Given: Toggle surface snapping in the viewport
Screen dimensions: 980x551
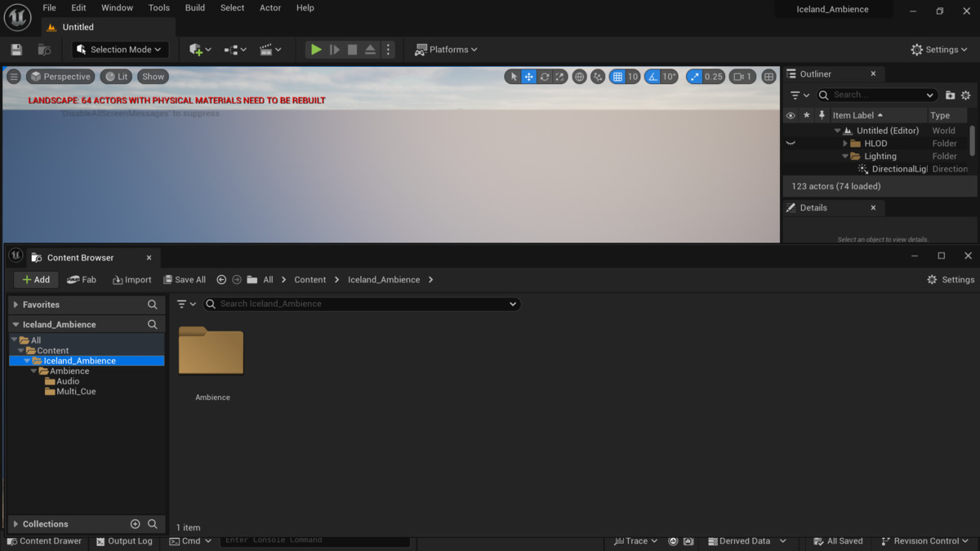Looking at the screenshot, I should click(x=598, y=77).
